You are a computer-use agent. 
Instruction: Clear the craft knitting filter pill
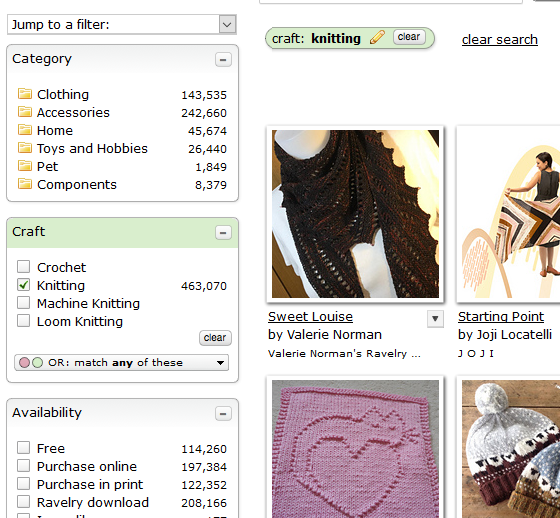tap(409, 37)
